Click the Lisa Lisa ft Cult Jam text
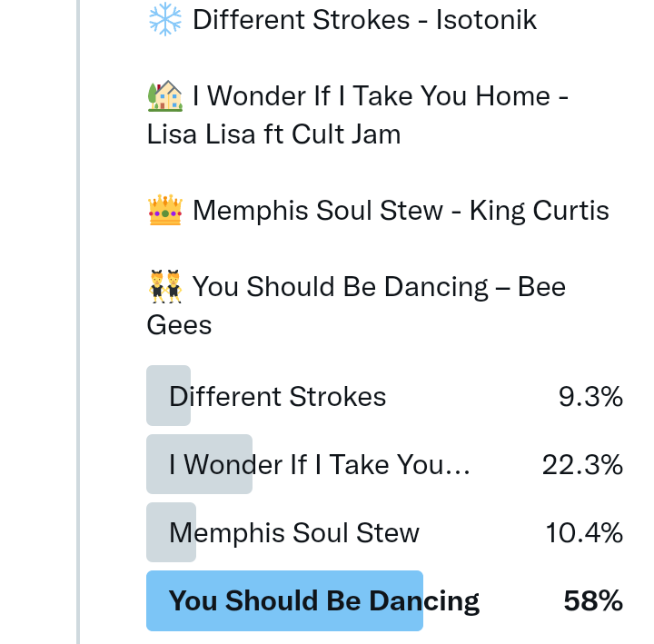The width and height of the screenshot is (654, 644). click(273, 134)
